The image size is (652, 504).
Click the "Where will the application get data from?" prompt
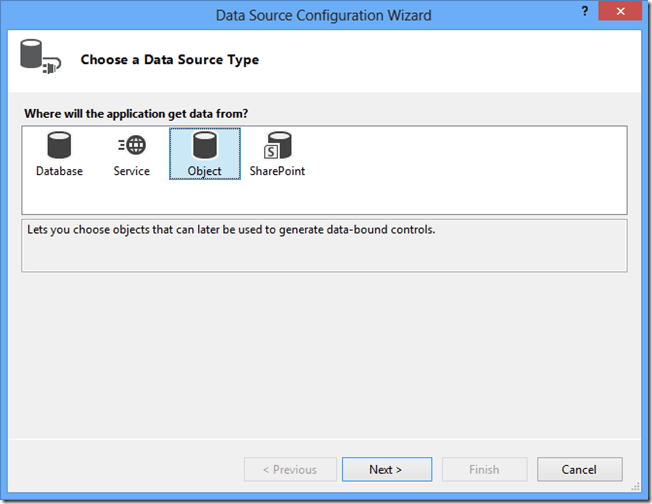click(134, 112)
